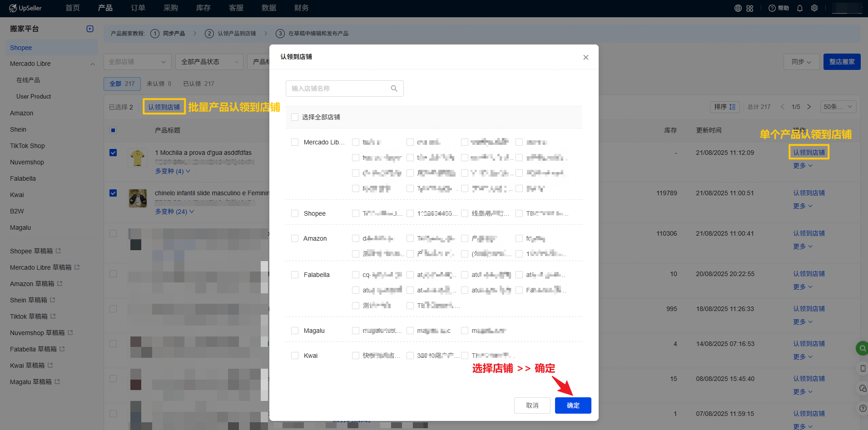Viewport: 868px width, 430px height.
Task: Check the Kwai platform checkbox
Action: pyautogui.click(x=295, y=356)
